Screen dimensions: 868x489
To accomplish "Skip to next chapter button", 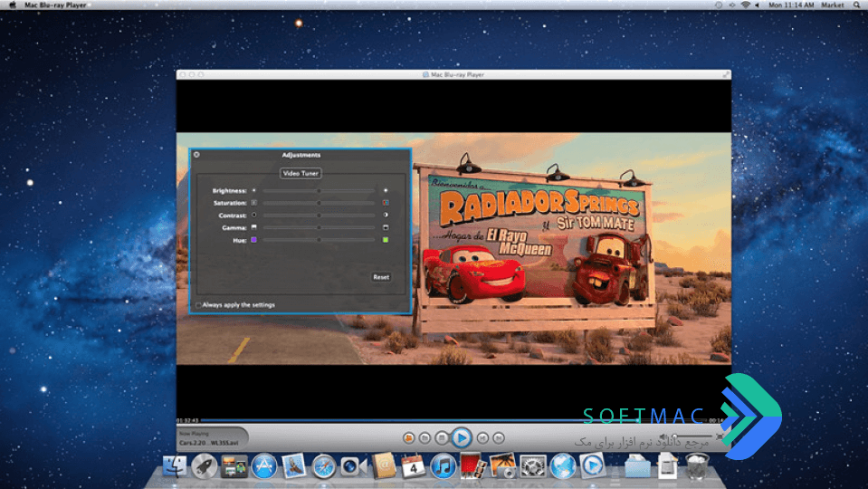I will pos(499,438).
